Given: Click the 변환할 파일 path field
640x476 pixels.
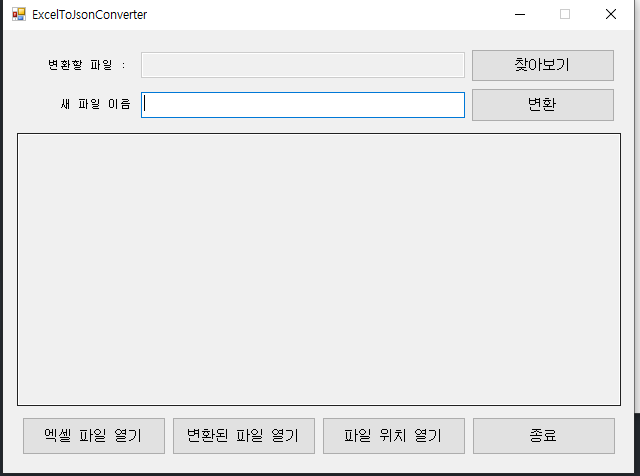Looking at the screenshot, I should 303,65.
